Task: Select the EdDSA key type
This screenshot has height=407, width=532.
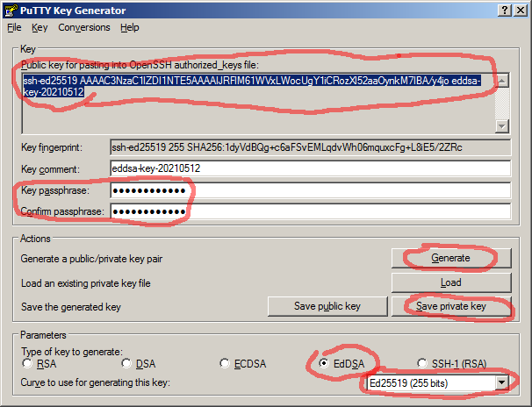Action: [x=341, y=364]
